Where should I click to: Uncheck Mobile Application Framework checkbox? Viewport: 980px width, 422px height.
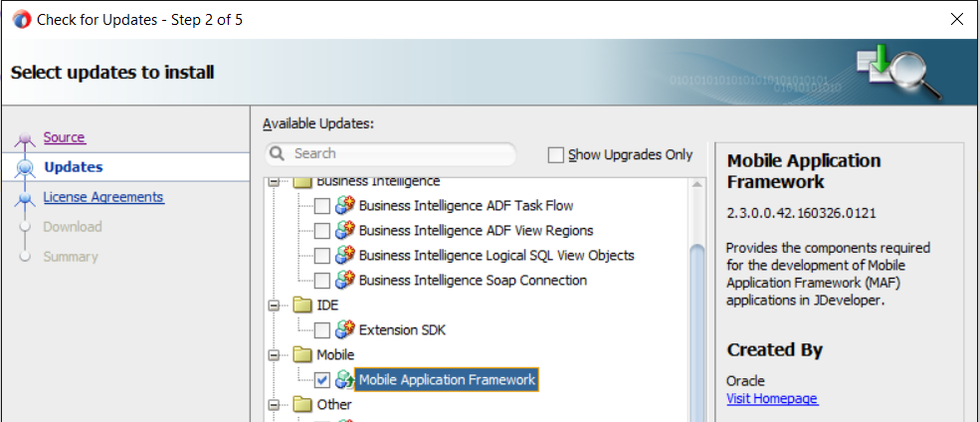point(322,379)
